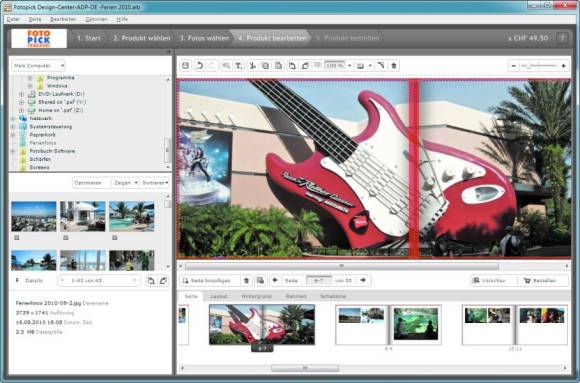This screenshot has width=580, height=383.
Task: Click the Bestellen order button
Action: pyautogui.click(x=543, y=281)
